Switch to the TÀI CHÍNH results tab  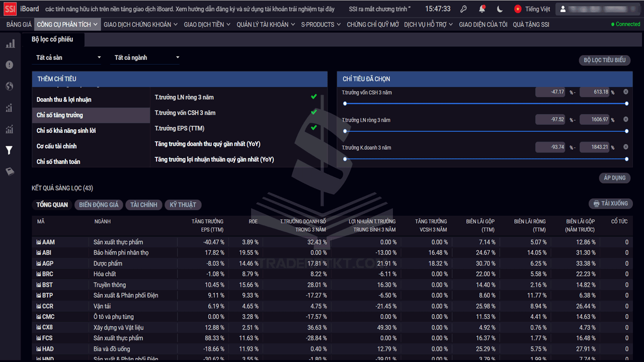[144, 205]
